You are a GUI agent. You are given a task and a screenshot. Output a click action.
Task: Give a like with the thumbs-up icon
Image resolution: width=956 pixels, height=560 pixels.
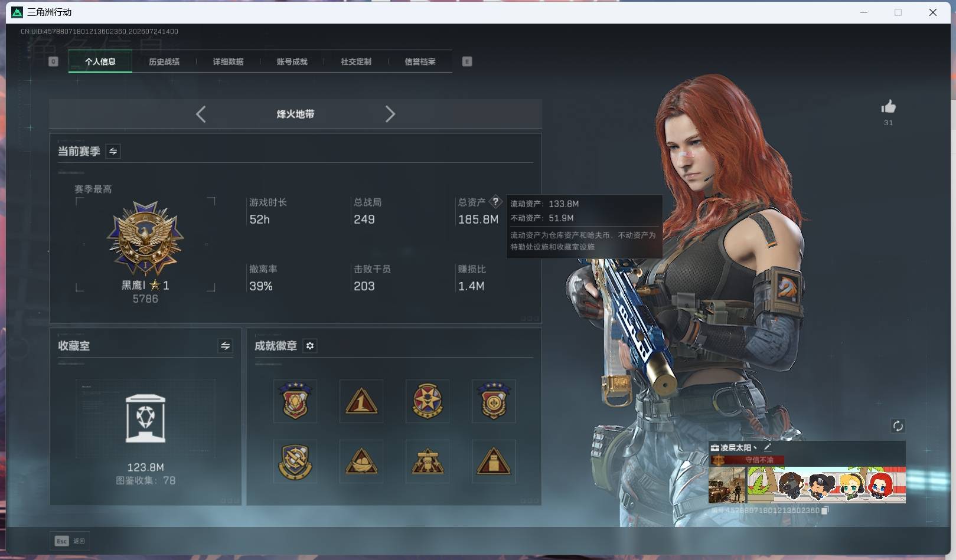tap(888, 107)
